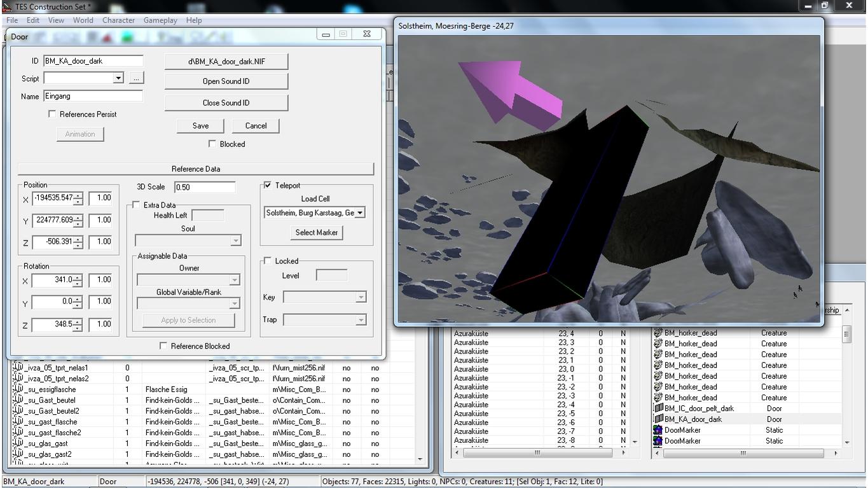Increase the Position X spinner value

click(78, 195)
